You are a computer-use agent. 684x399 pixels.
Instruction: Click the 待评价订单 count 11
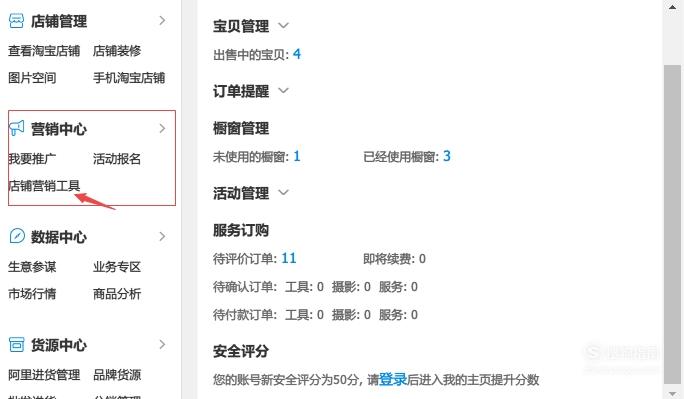click(x=289, y=258)
